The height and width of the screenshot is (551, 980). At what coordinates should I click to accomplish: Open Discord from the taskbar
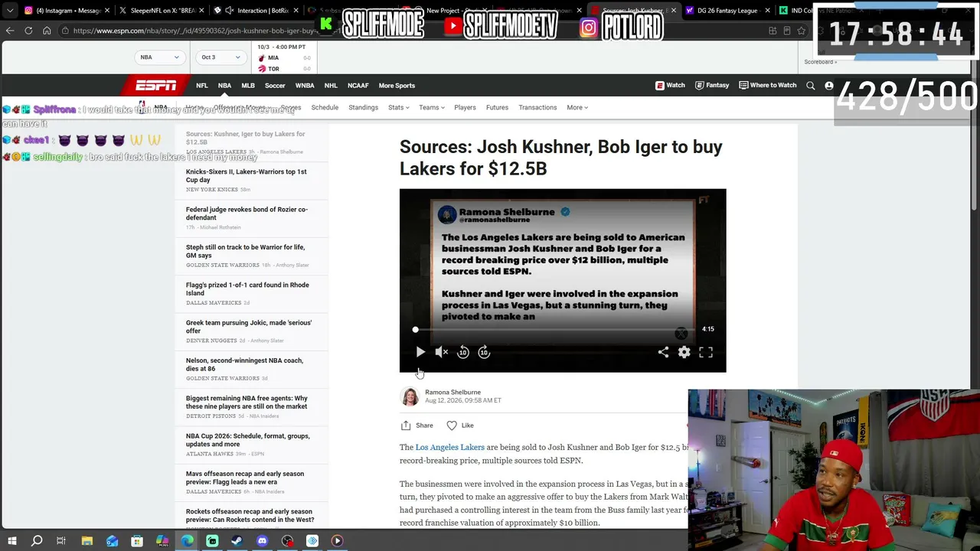click(x=263, y=541)
